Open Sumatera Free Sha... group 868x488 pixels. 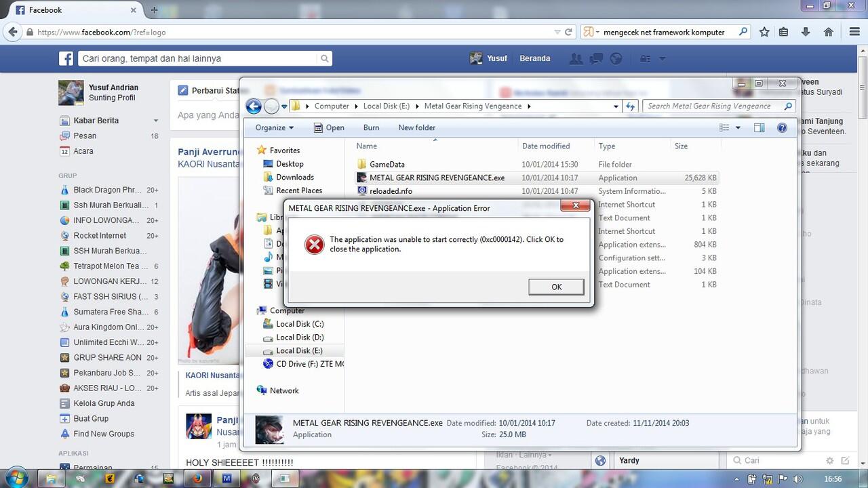tap(109, 312)
